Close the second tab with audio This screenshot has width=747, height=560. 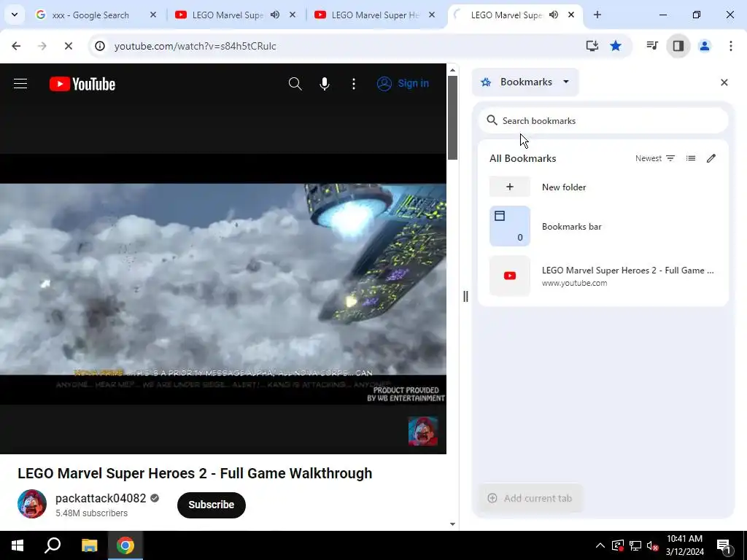click(x=293, y=15)
